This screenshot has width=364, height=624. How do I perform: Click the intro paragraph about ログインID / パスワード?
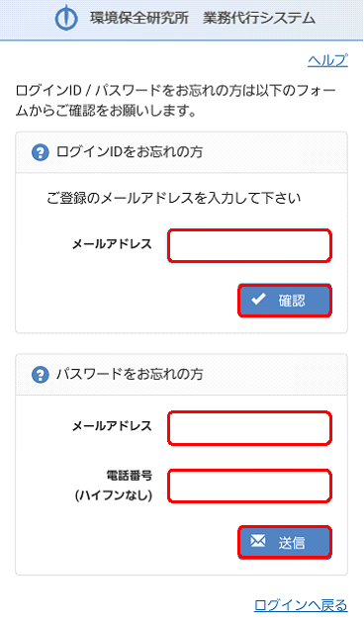[x=176, y=100]
